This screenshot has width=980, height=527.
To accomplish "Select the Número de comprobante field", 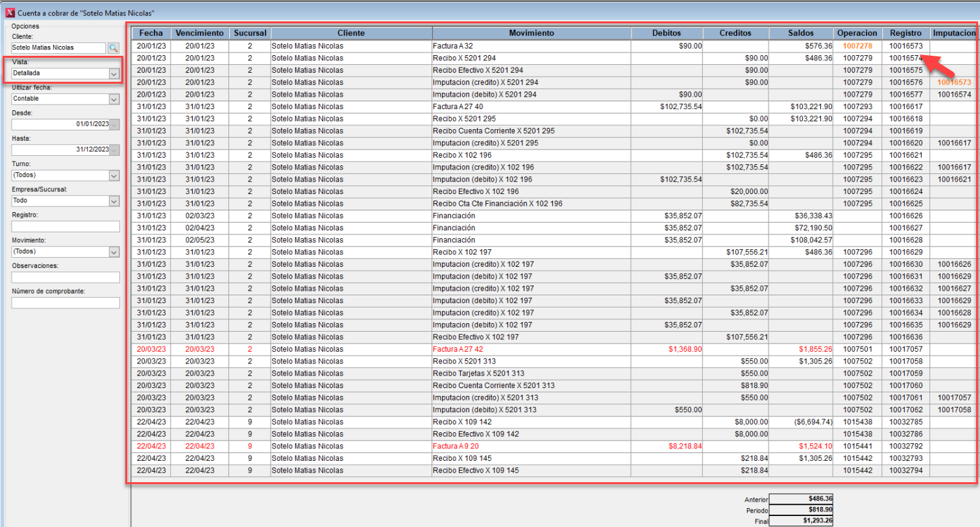I will point(65,302).
